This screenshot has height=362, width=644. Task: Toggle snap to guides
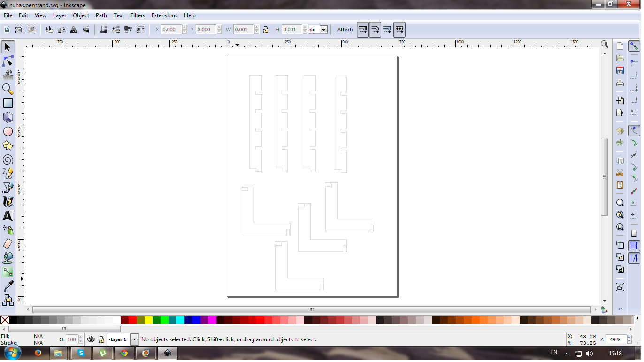[634, 257]
